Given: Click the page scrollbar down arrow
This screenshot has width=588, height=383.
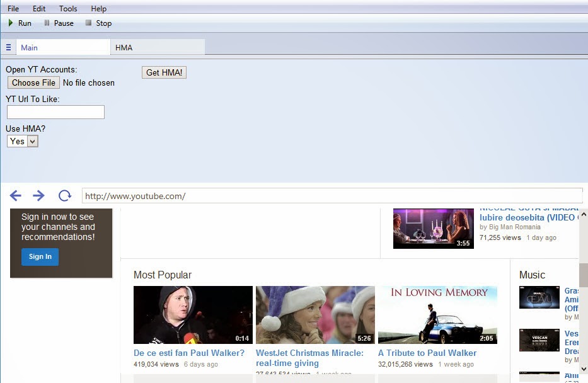Looking at the screenshot, I should point(584,369).
